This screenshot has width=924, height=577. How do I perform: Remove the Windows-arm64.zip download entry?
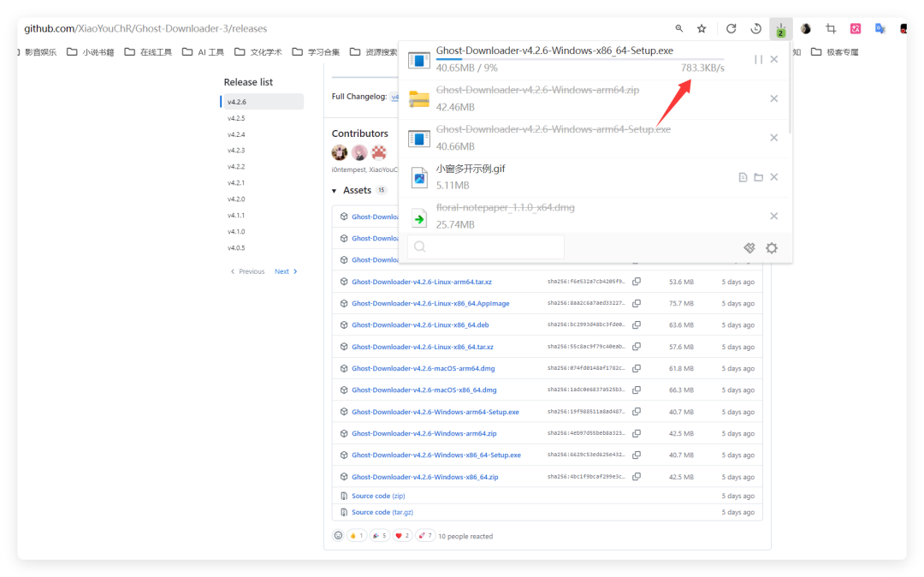(774, 98)
